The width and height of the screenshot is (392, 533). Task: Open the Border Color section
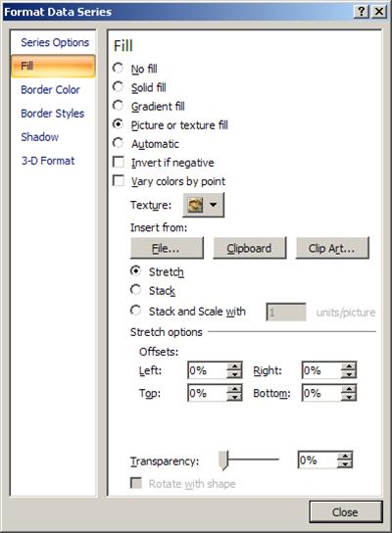coord(50,90)
